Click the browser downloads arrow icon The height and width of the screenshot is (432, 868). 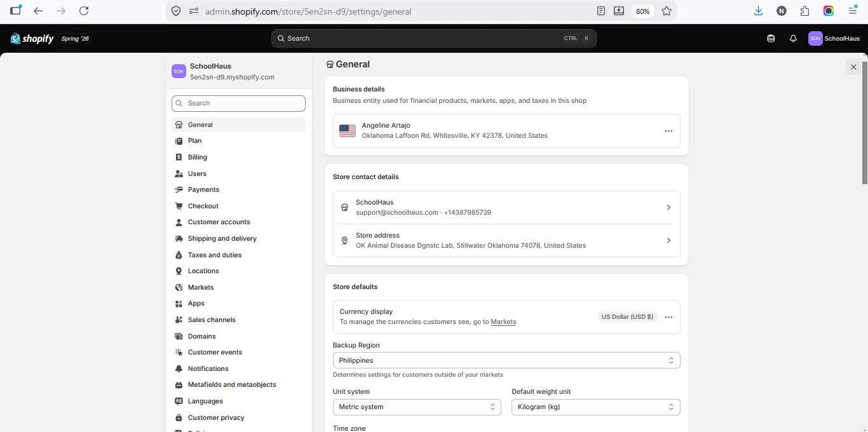pos(758,11)
